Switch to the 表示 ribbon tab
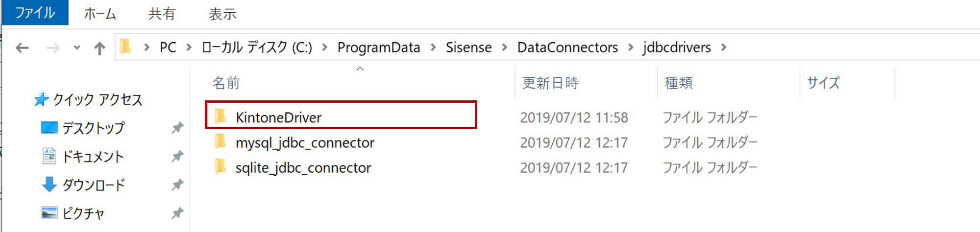980x232 pixels. (x=222, y=14)
